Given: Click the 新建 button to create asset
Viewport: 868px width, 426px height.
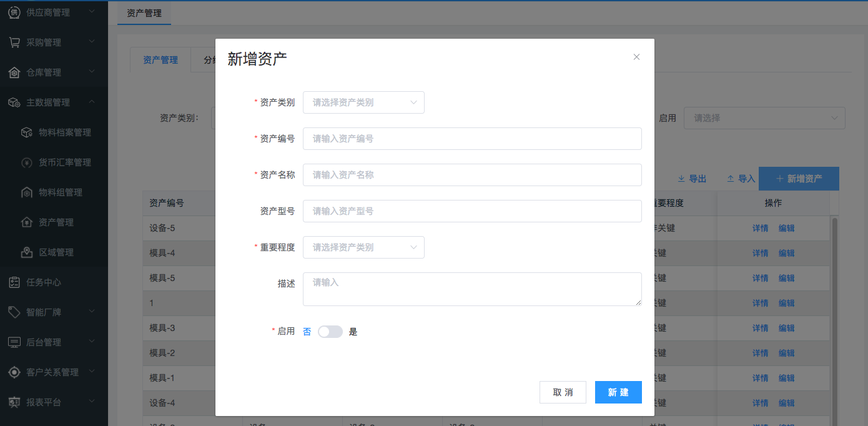Looking at the screenshot, I should pos(618,392).
